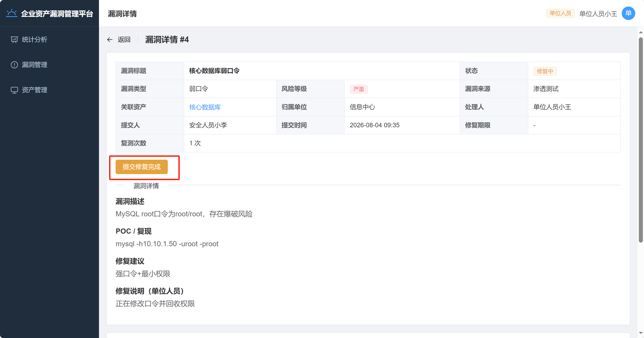Screen dimensions: 644x338
Task: Click the fix advice 强口令+最小权限
Action: [143, 274]
